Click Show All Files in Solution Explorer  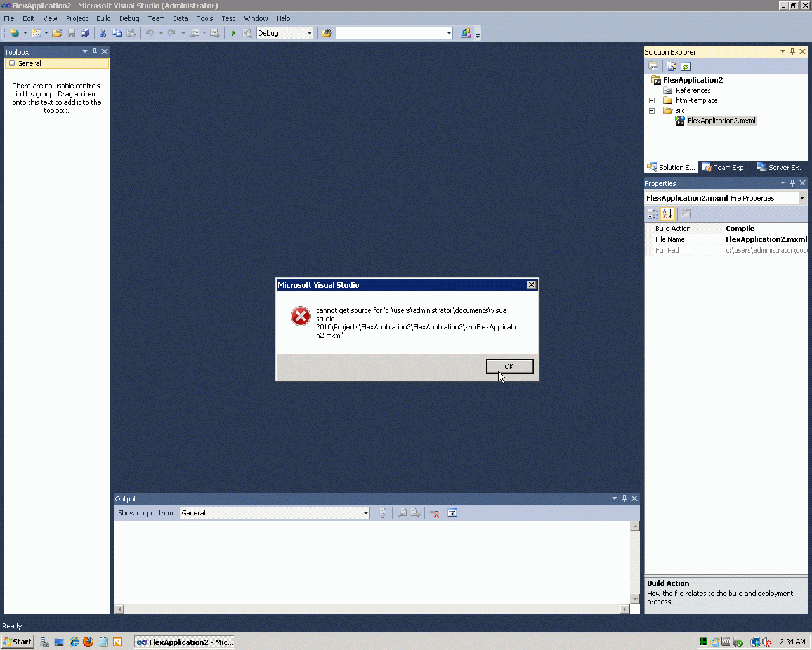coord(671,66)
